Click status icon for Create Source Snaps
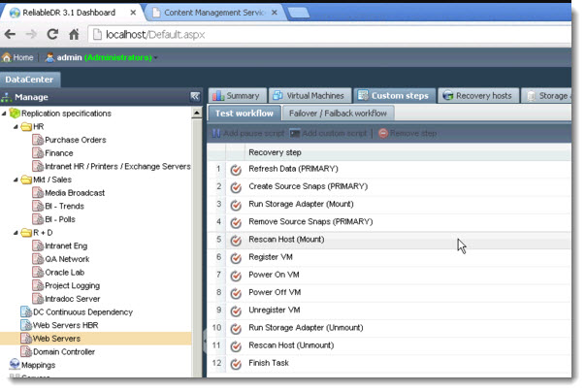Screen dimensions: 586x392 coord(236,187)
